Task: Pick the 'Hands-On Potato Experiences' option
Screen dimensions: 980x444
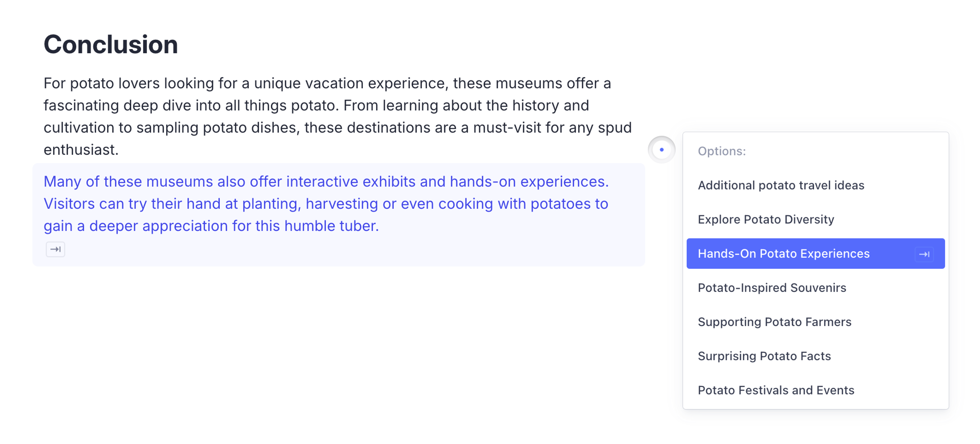Action: (x=783, y=254)
